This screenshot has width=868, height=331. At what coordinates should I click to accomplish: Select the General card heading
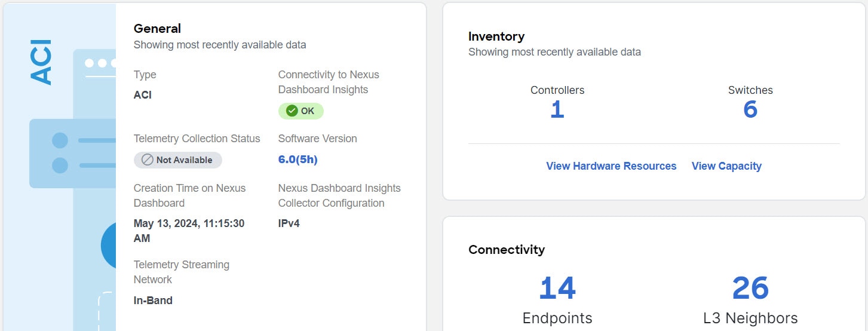point(157,28)
